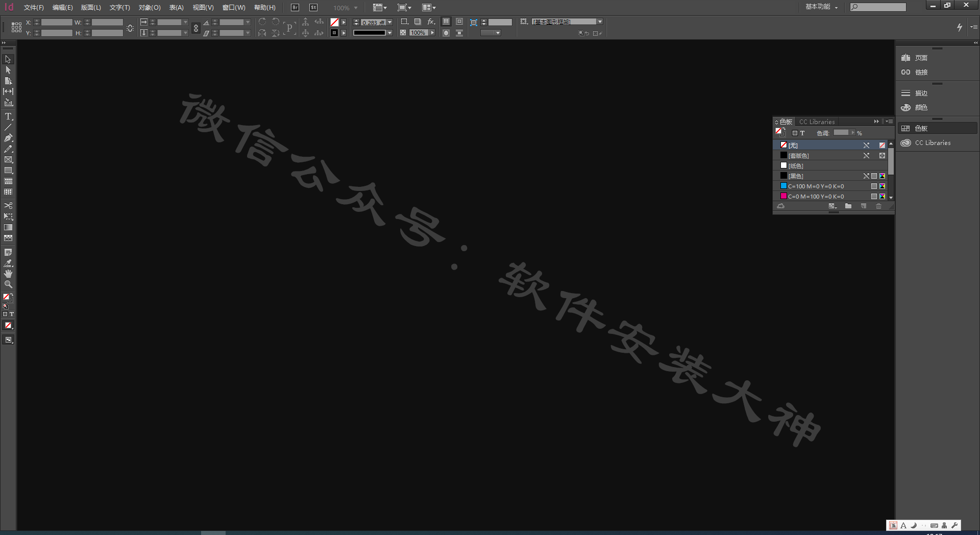The width and height of the screenshot is (980, 535).
Task: Open the 版面(L) menu
Action: (91, 8)
